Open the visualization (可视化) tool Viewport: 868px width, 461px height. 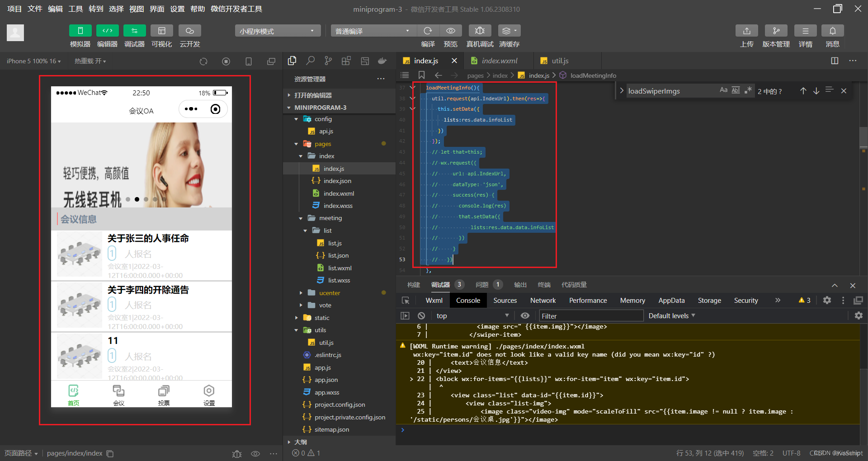pos(161,31)
